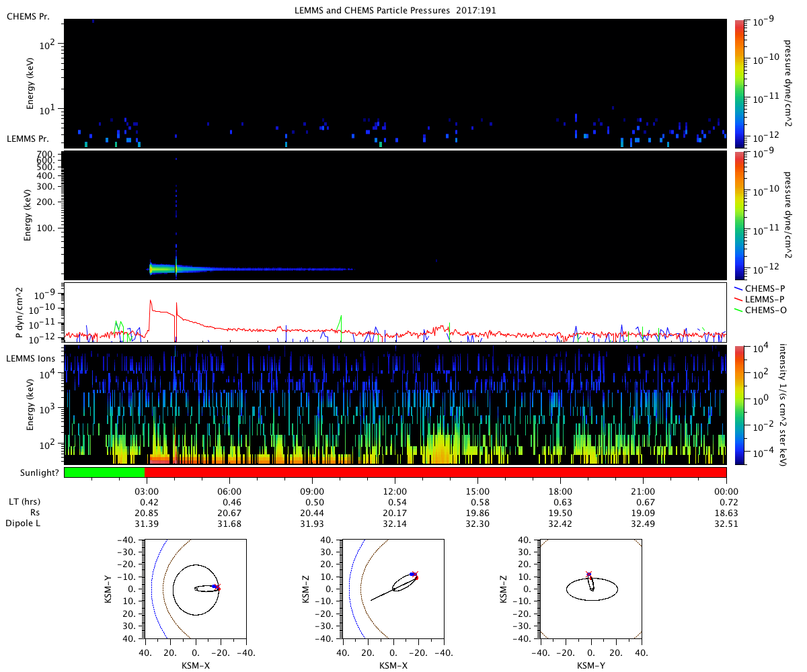Click the 15:00 time axis tick label
The width and height of the screenshot is (807, 672).
coord(477,492)
